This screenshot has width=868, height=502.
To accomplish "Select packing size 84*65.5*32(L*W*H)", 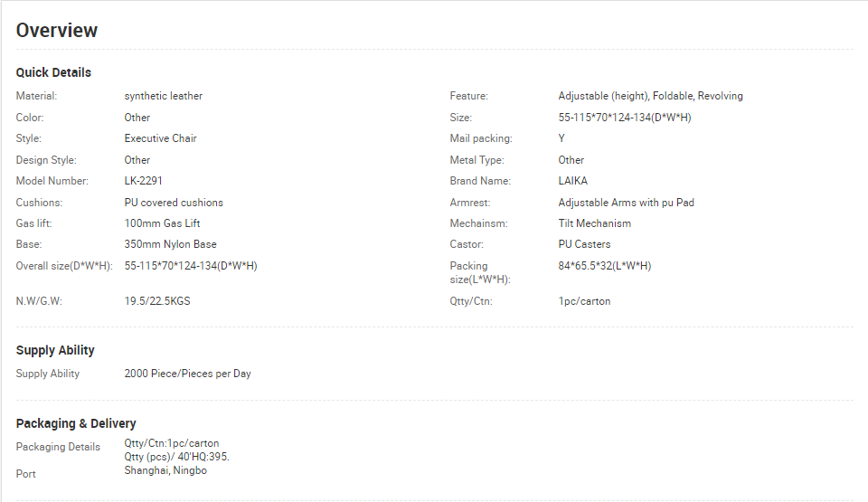I will (605, 266).
